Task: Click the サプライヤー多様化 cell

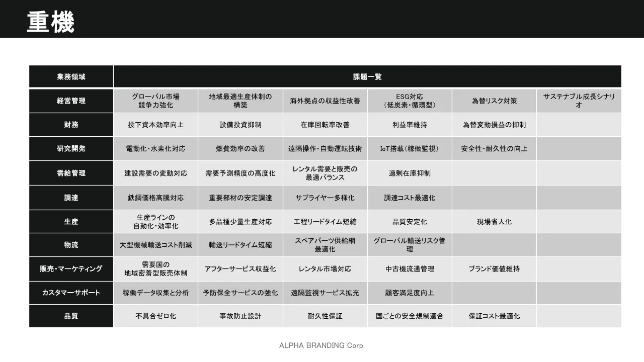Action: (325, 198)
